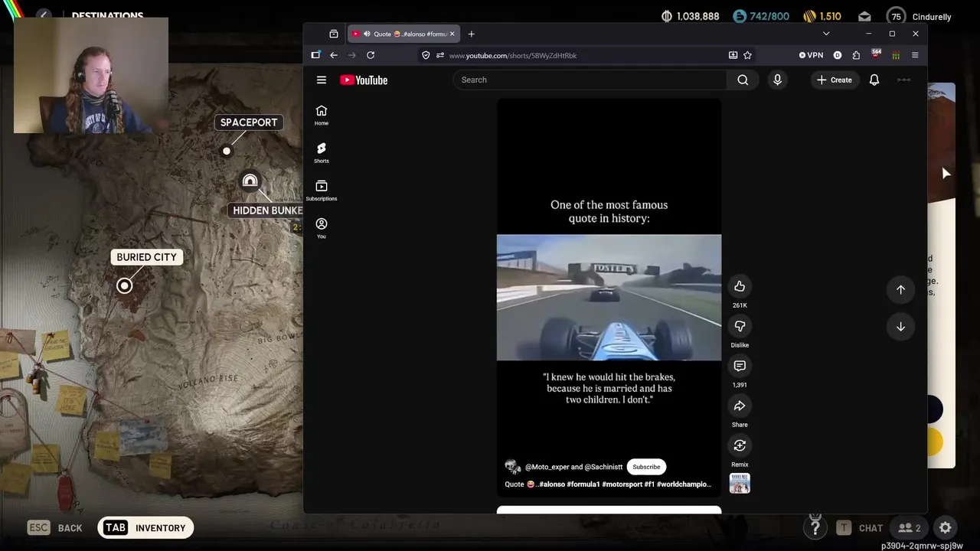Bookmark page with star icon
The width and height of the screenshot is (980, 551).
(x=747, y=55)
